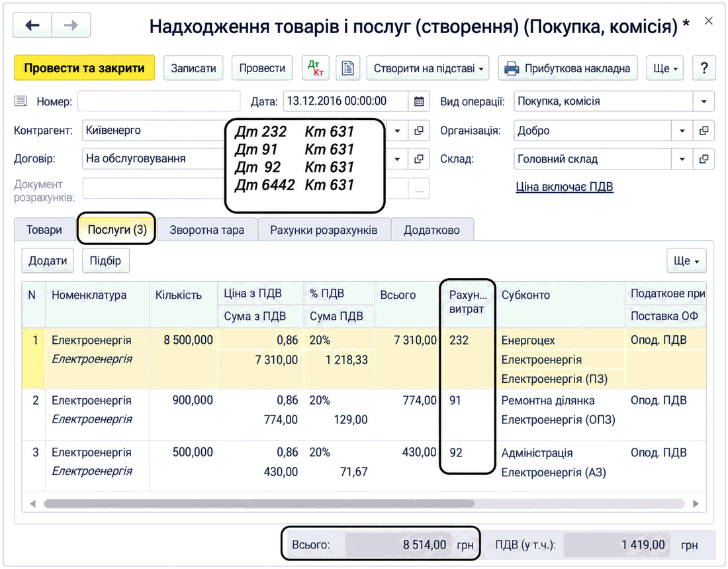
Task: Click the right scroll arrow of the table
Action: [x=696, y=503]
